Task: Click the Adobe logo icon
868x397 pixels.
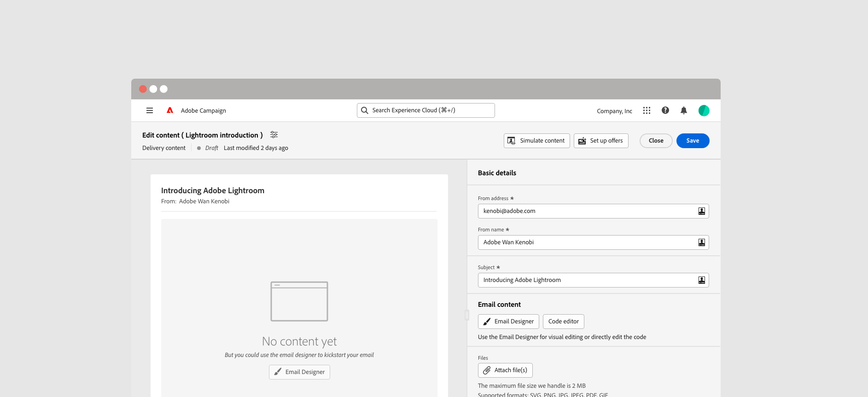Action: click(x=170, y=110)
